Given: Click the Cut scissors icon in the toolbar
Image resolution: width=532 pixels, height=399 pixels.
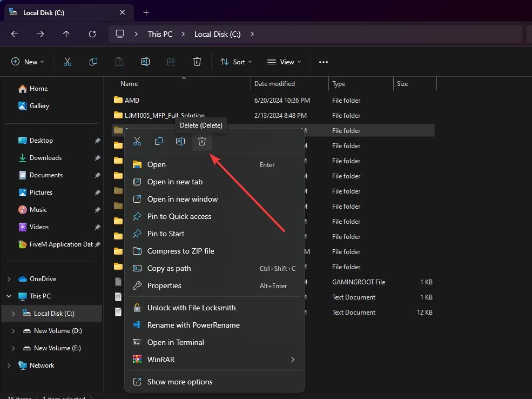Looking at the screenshot, I should click(68, 62).
